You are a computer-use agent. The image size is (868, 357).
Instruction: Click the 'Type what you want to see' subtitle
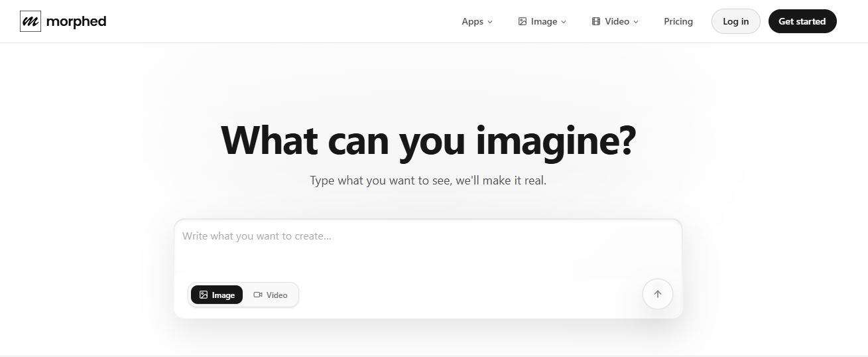point(428,180)
